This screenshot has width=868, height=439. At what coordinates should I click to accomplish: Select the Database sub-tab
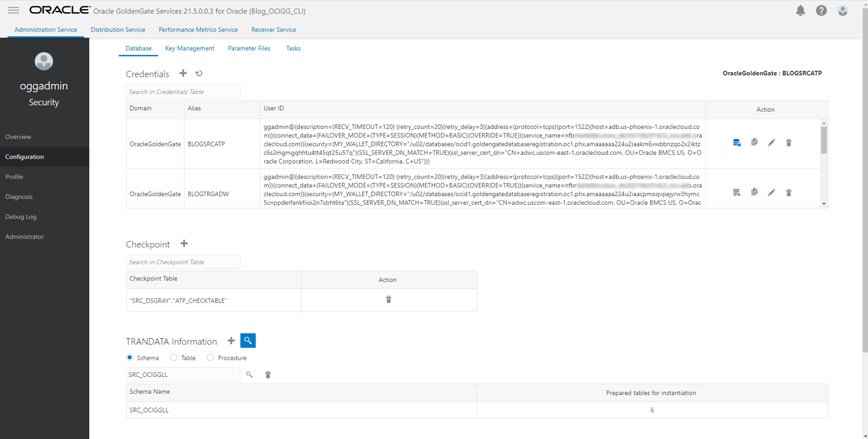[138, 48]
